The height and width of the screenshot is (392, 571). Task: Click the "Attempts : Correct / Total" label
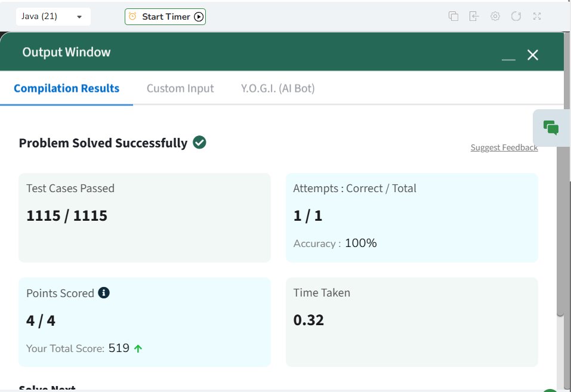354,189
